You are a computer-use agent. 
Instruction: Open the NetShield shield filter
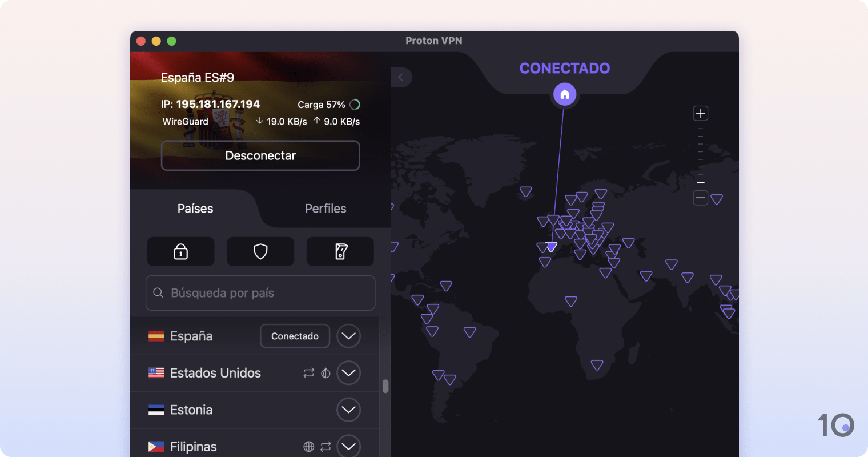pos(260,251)
